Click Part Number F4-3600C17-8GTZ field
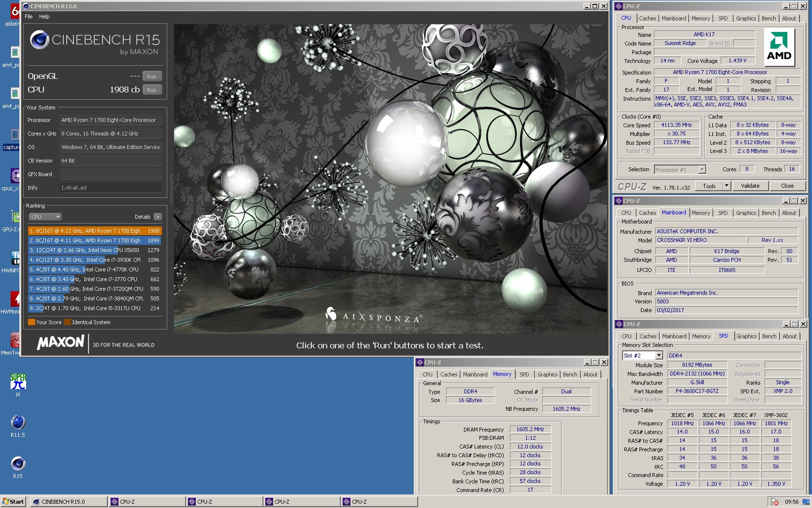Image resolution: width=812 pixels, height=508 pixels. pyautogui.click(x=697, y=391)
